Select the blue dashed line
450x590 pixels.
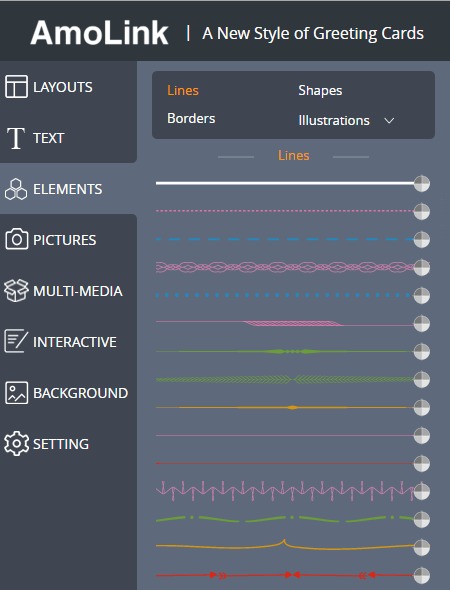point(285,239)
